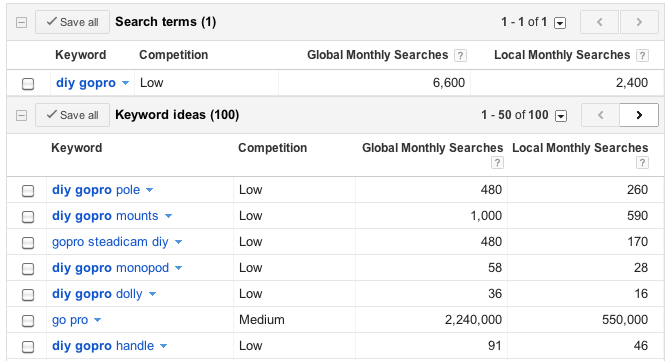The height and width of the screenshot is (361, 672).
Task: Check the box for diy gopro search term
Action: pos(28,84)
